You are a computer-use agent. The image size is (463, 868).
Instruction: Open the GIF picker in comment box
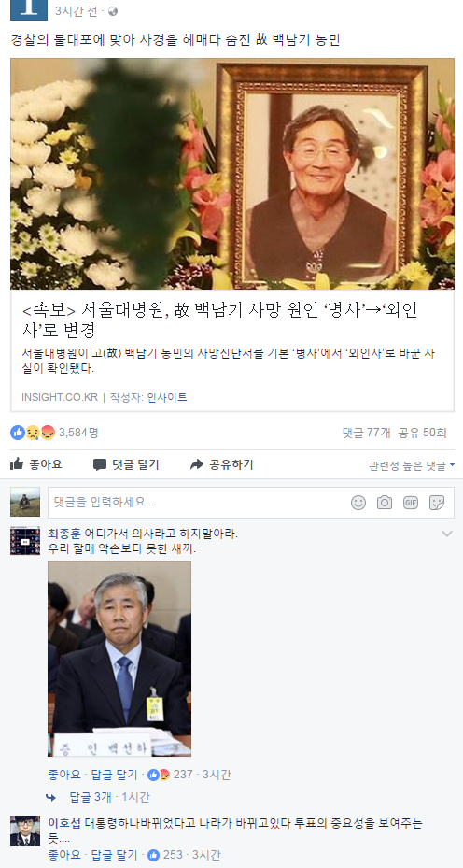pyautogui.click(x=411, y=503)
